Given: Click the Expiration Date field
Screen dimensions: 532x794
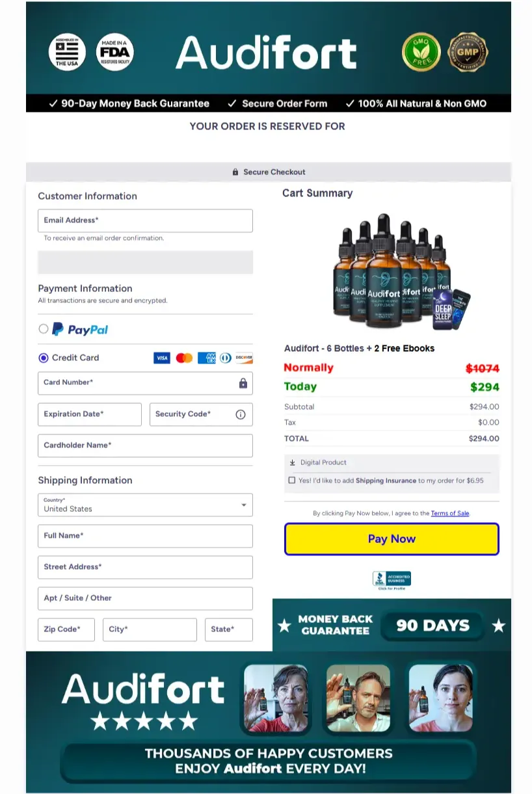Looking at the screenshot, I should pos(90,414).
